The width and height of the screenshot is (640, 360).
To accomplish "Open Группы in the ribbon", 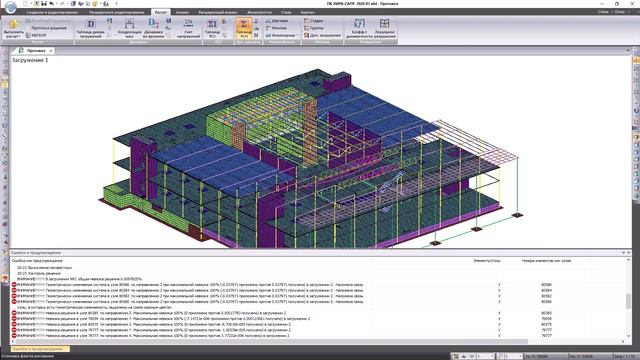I will click(x=314, y=28).
